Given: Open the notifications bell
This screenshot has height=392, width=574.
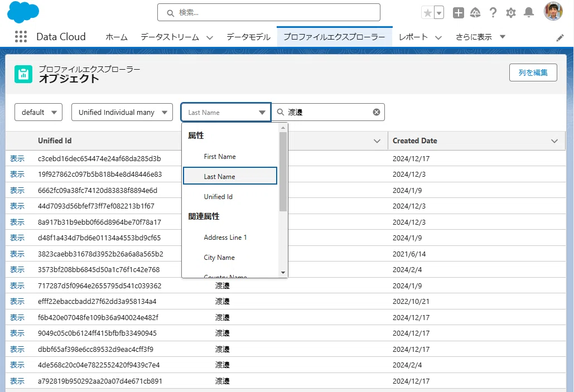Looking at the screenshot, I should pos(529,13).
